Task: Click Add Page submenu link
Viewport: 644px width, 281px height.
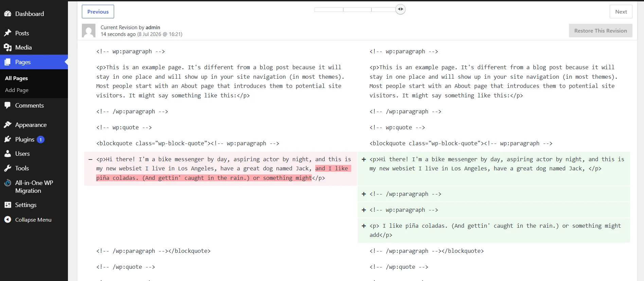Action: pos(17,90)
